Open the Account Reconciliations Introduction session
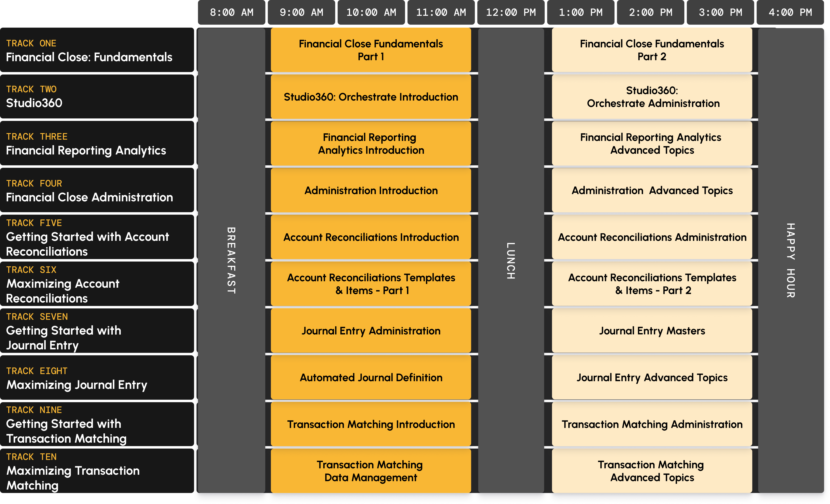The height and width of the screenshot is (504, 830). click(370, 237)
